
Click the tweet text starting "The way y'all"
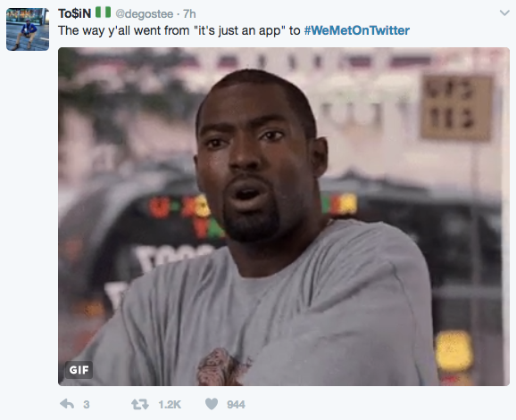tap(234, 30)
